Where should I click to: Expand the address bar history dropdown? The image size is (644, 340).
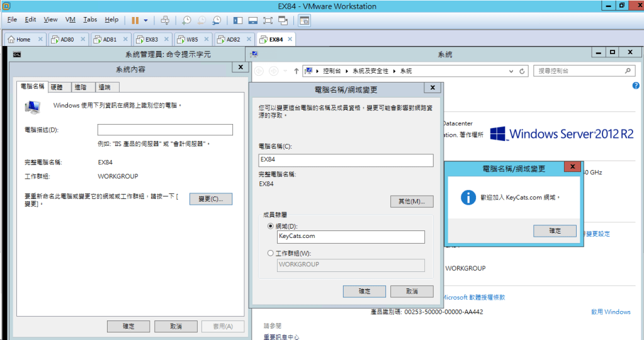point(511,71)
